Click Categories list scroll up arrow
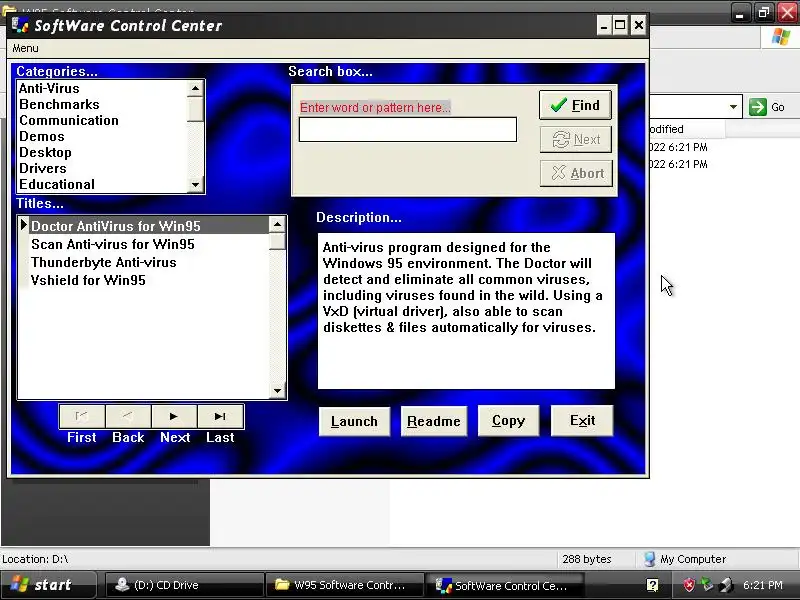This screenshot has width=800, height=600. tap(195, 89)
